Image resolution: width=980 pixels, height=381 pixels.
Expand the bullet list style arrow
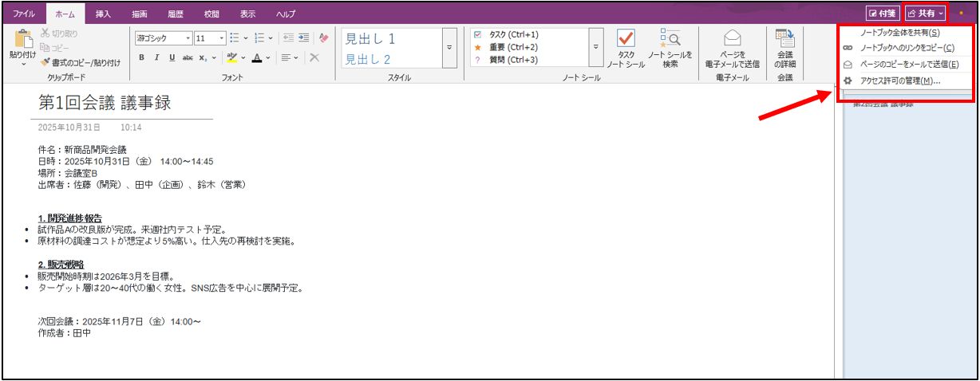point(245,37)
